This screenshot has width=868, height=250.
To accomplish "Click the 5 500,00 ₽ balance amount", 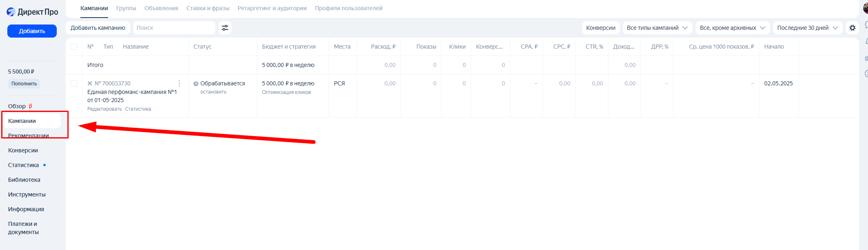I will pyautogui.click(x=21, y=71).
